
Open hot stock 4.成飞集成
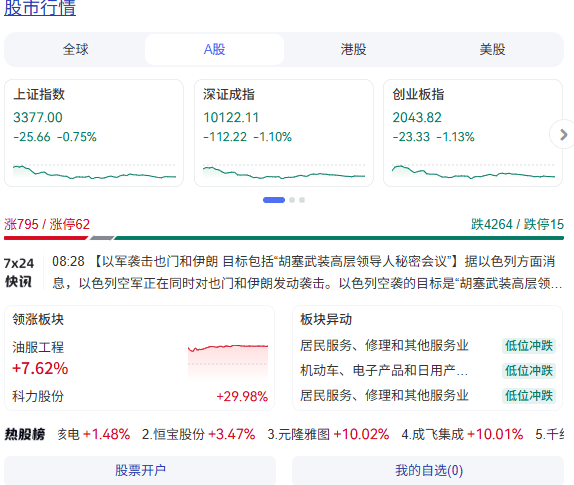click(432, 434)
